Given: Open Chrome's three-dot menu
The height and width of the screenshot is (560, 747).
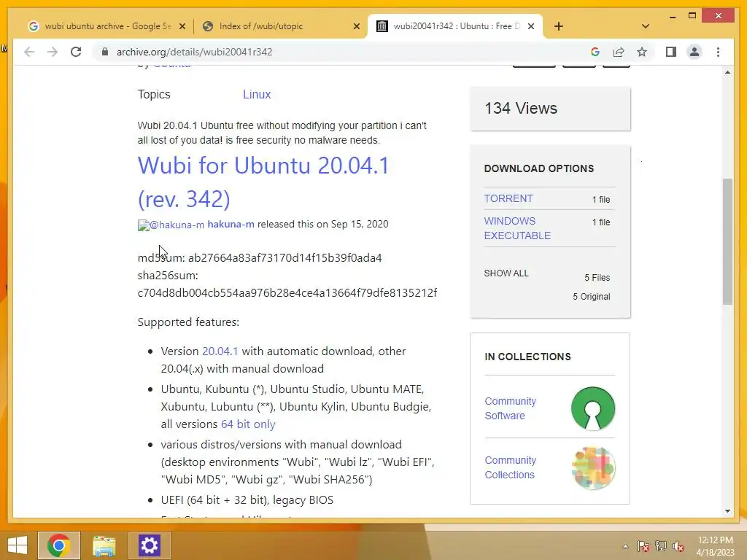Looking at the screenshot, I should [x=718, y=52].
